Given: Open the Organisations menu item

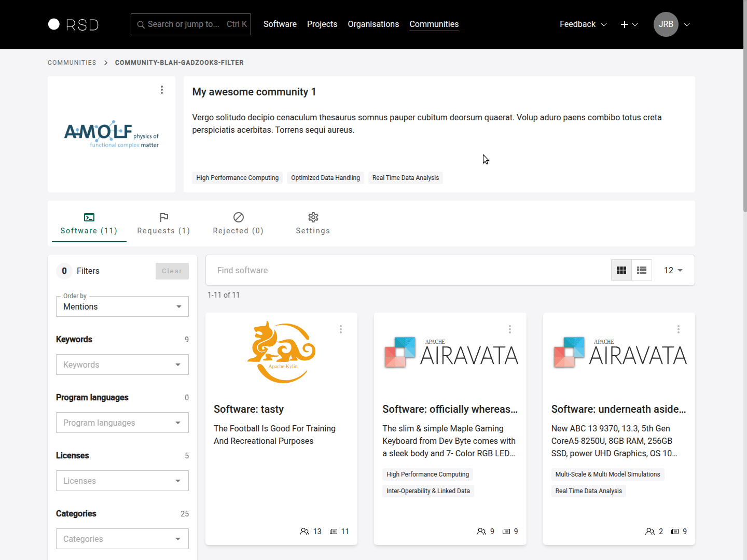Looking at the screenshot, I should (x=373, y=24).
